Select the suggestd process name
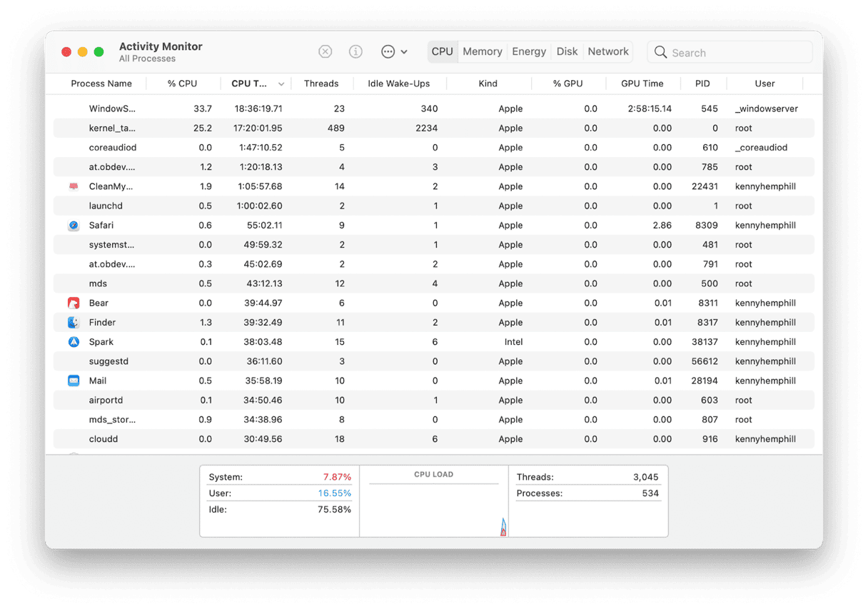The width and height of the screenshot is (868, 609). coord(108,361)
